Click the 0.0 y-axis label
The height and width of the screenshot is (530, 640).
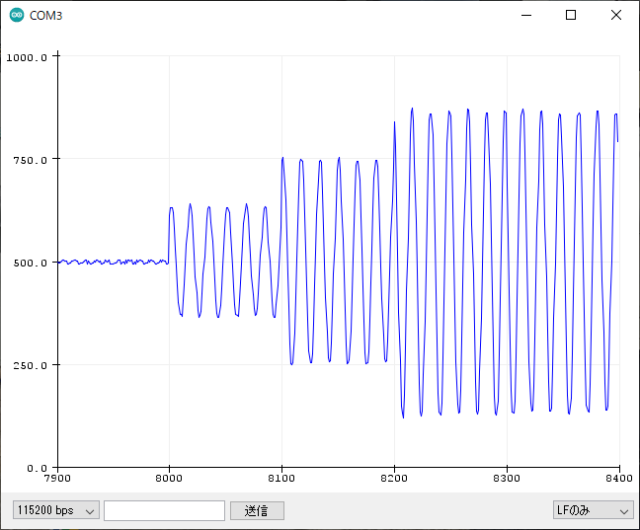coord(37,468)
